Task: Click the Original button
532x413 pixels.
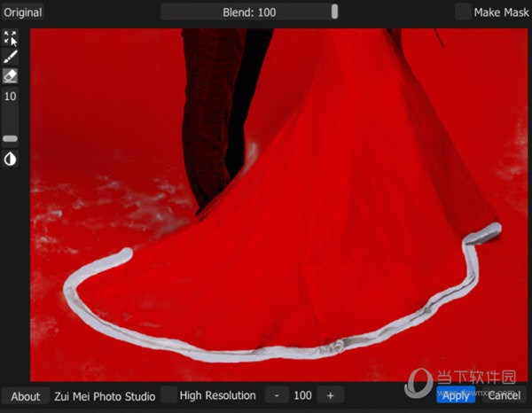Action: click(x=23, y=12)
